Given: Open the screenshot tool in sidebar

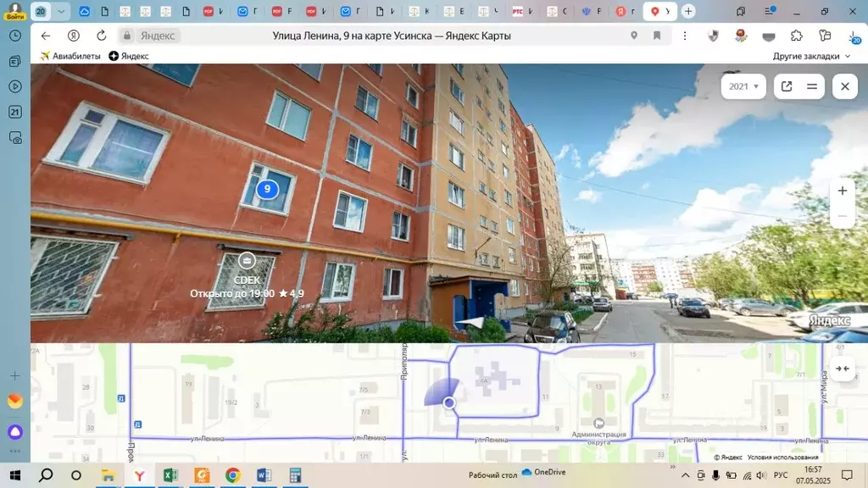Looking at the screenshot, I should pos(15,137).
